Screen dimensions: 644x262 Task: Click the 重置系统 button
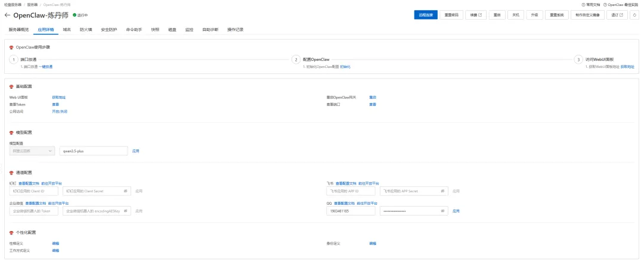(557, 15)
